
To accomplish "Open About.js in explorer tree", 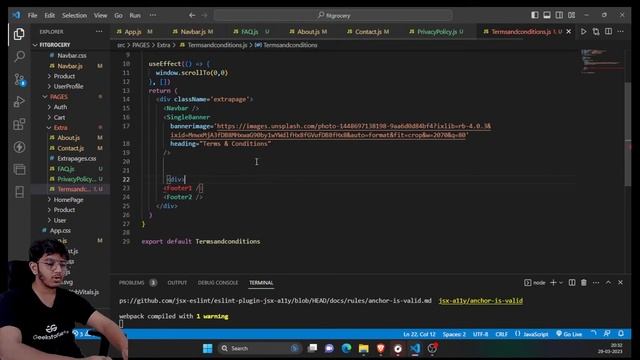I will click(68, 138).
